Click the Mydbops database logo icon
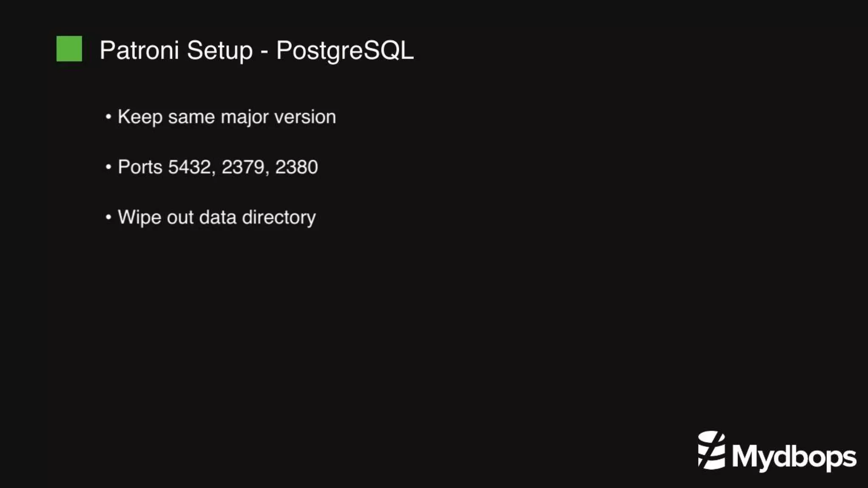This screenshot has width=868, height=488. point(711,450)
